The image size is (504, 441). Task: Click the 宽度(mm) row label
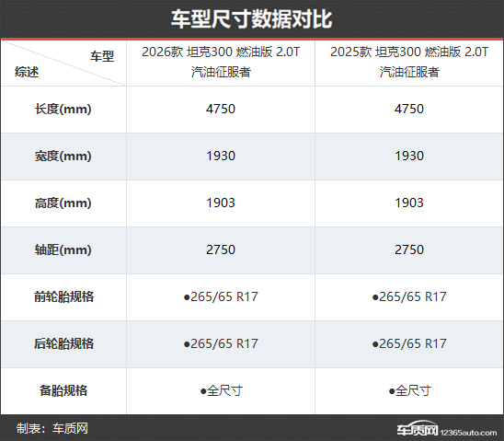(63, 156)
